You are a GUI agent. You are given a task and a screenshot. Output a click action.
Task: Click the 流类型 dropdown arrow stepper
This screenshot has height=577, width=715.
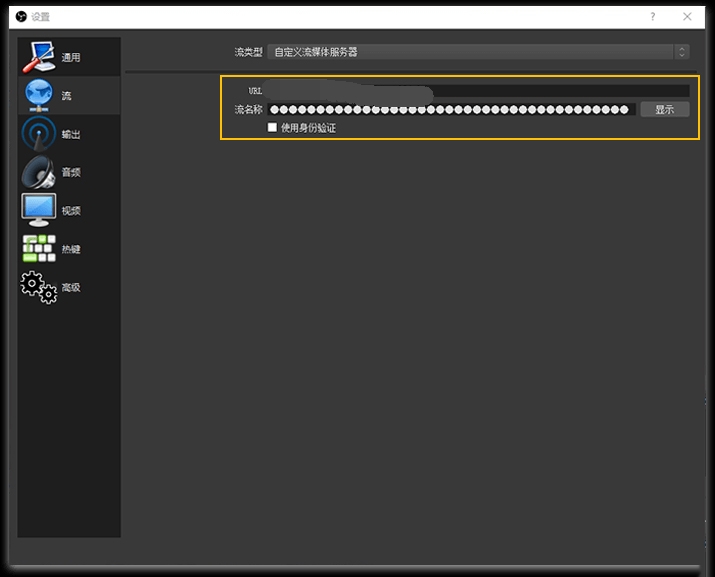[x=682, y=52]
